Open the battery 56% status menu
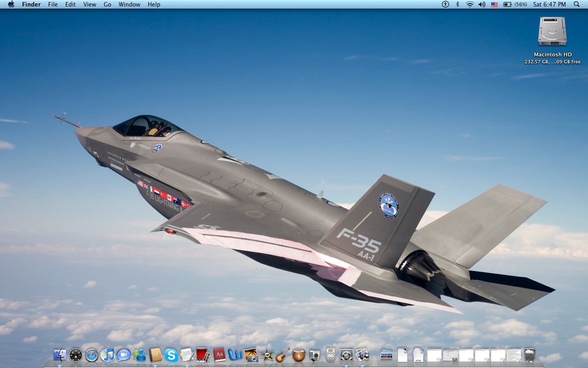This screenshot has height=368, width=588. click(x=515, y=4)
